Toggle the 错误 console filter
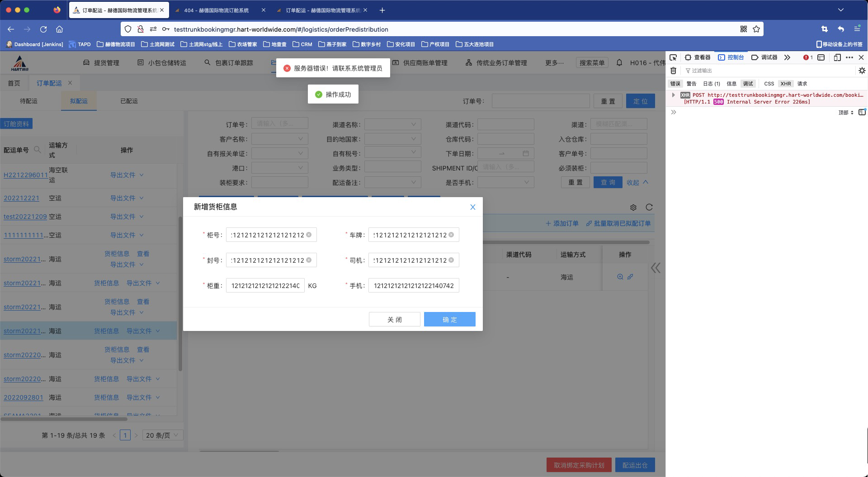 (x=675, y=84)
